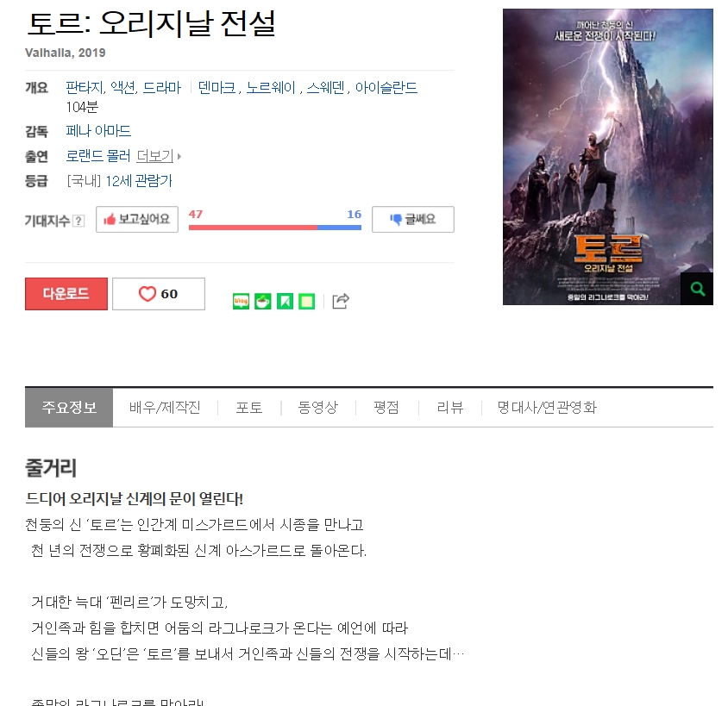Click the expectation ratio bar
Screen dimensions: 728x706
[275, 228]
